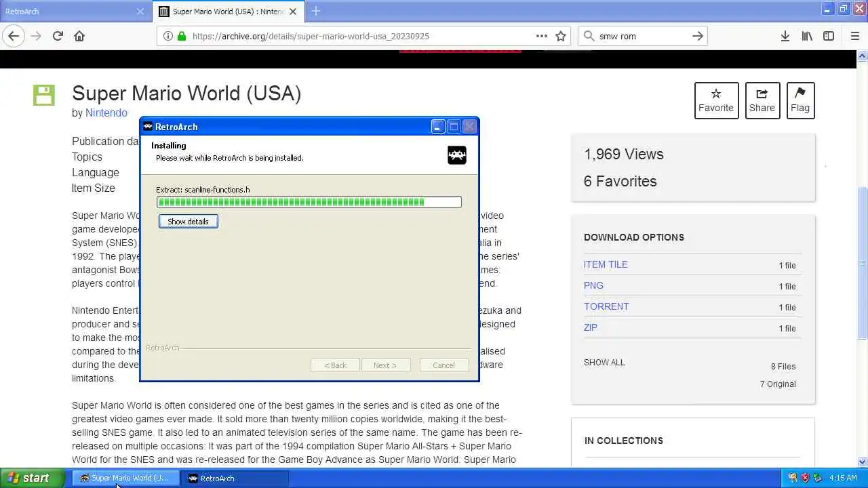Open the Nintendo creator link

106,113
